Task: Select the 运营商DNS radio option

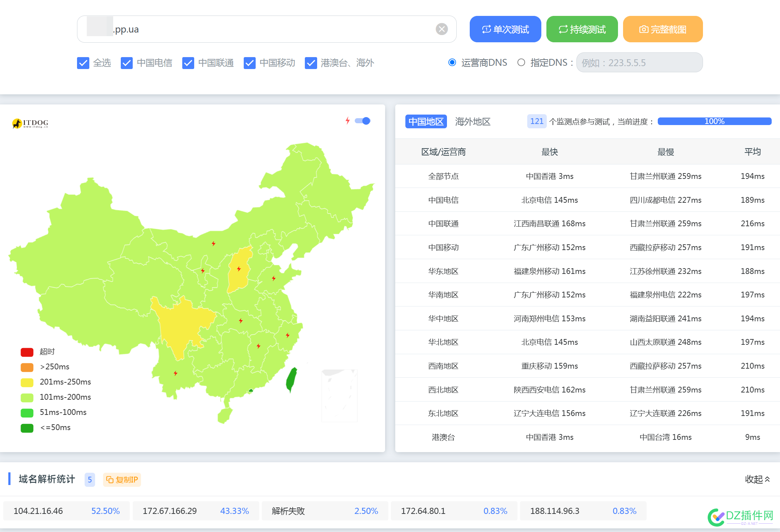Action: point(452,63)
